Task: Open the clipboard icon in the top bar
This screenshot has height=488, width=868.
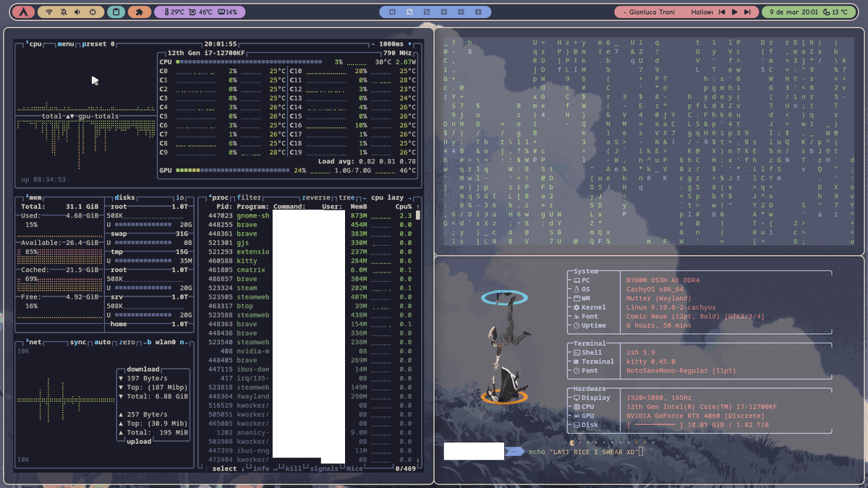Action: (116, 12)
